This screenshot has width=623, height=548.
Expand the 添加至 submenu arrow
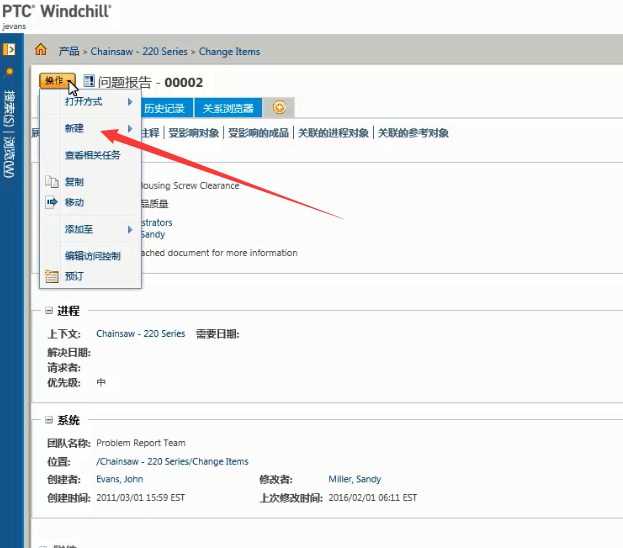(x=130, y=229)
